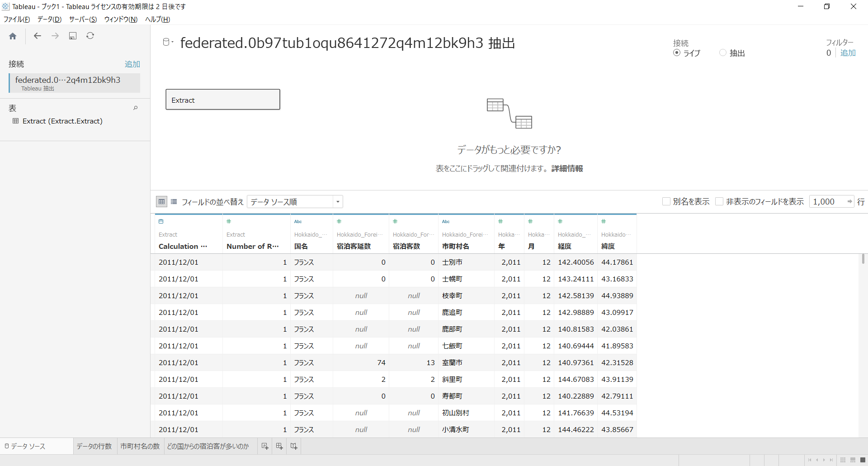Click 追加 link next to 接続 in sidebar
The height and width of the screenshot is (466, 868).
click(x=132, y=64)
